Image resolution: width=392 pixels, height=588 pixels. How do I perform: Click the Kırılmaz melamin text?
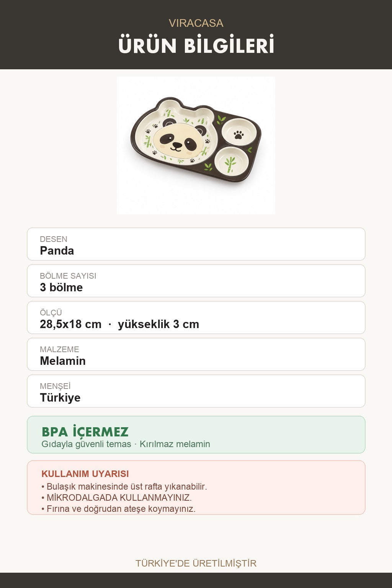[175, 444]
